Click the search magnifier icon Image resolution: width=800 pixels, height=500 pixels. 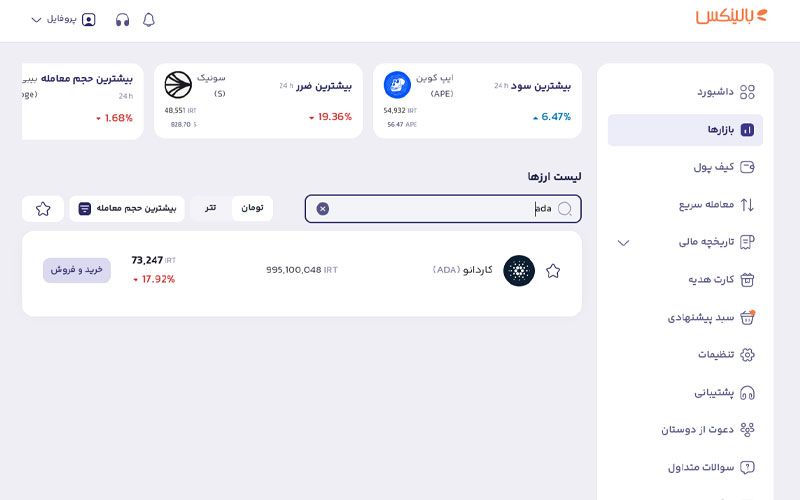(x=564, y=209)
